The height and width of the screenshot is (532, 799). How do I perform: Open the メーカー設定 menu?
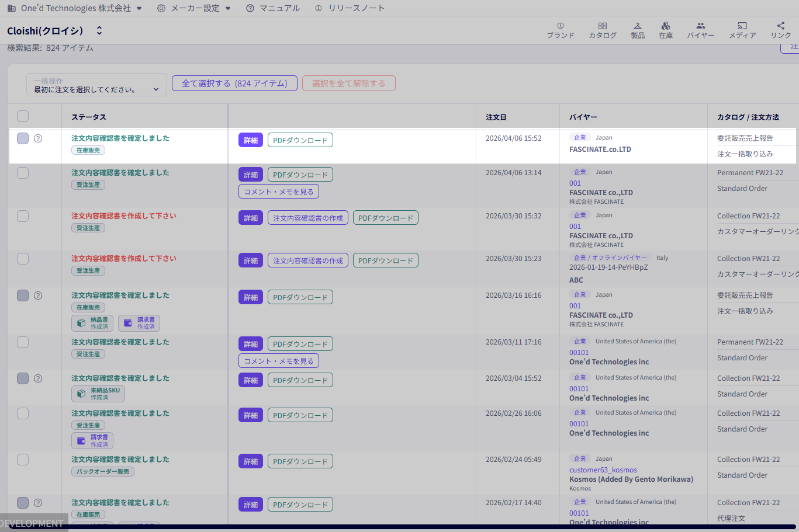pyautogui.click(x=194, y=8)
